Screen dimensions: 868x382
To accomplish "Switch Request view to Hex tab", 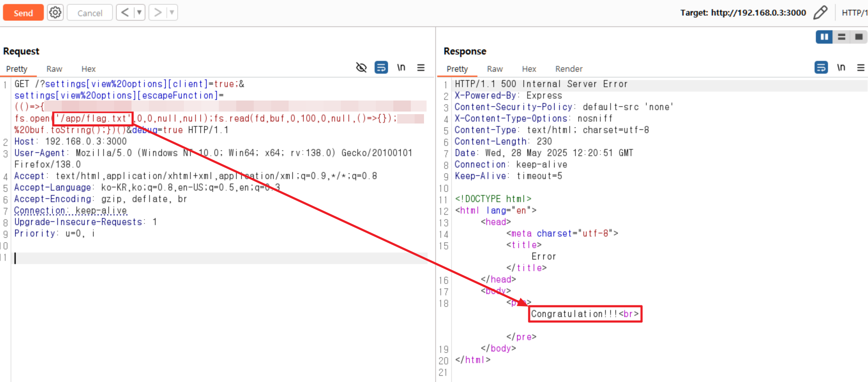I will [x=89, y=69].
